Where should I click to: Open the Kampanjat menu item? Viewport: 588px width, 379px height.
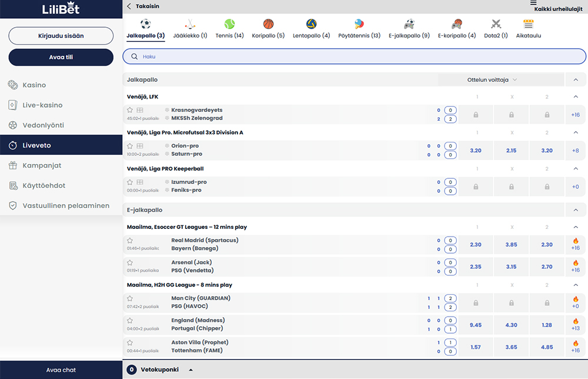[61, 165]
